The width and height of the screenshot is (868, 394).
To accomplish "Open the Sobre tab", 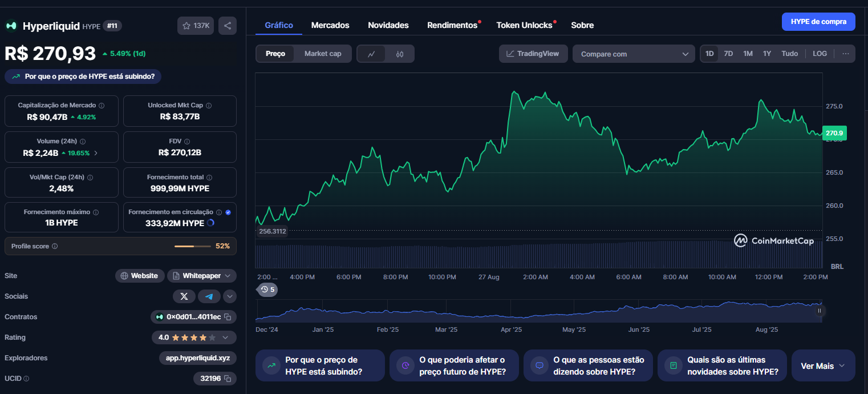I will [582, 25].
